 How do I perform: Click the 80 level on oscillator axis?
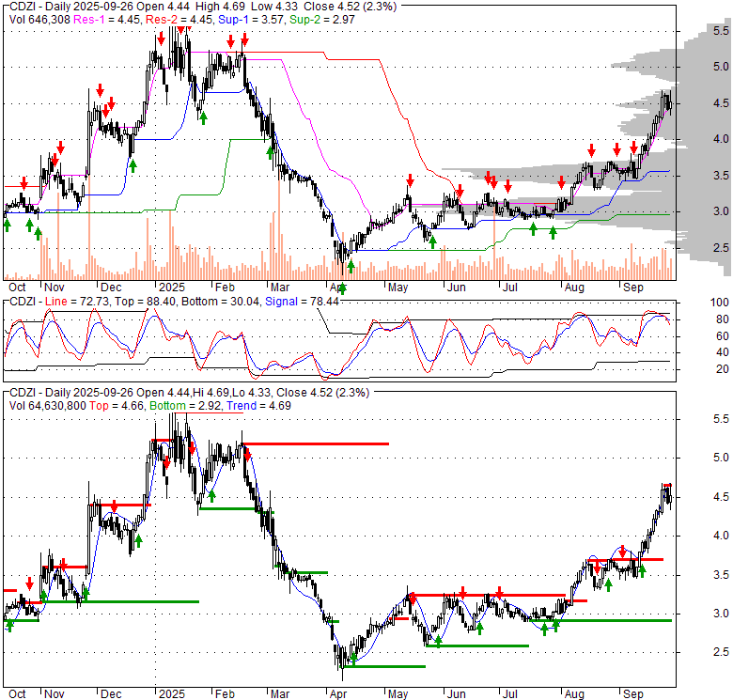click(x=723, y=319)
